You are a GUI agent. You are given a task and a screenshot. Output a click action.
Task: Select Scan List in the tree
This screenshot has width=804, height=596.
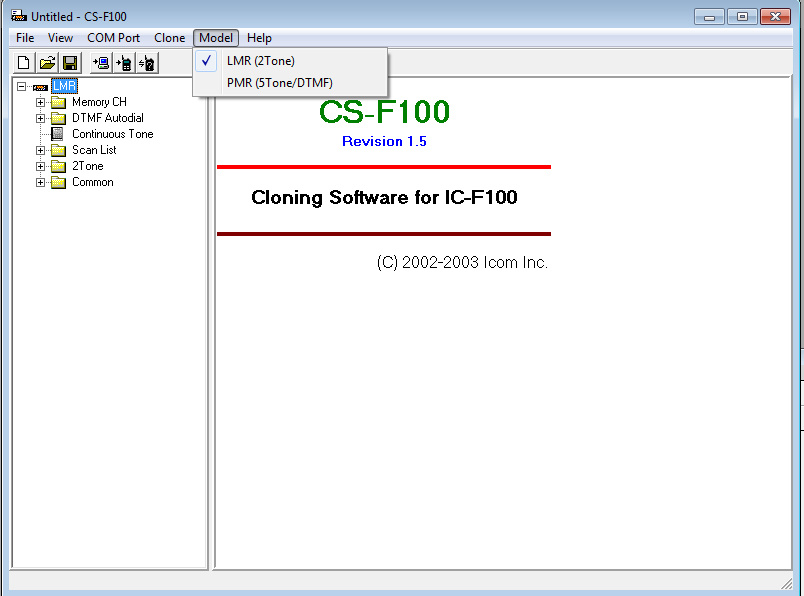(x=94, y=150)
